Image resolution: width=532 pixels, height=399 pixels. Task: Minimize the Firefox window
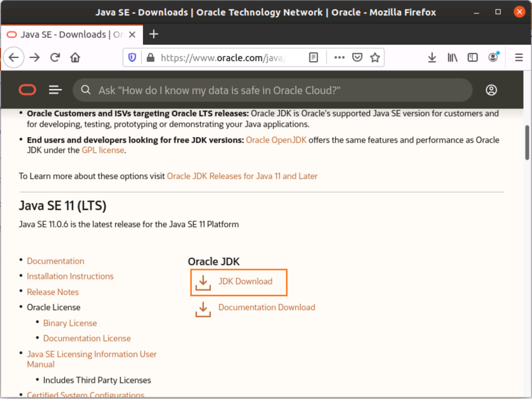(476, 12)
